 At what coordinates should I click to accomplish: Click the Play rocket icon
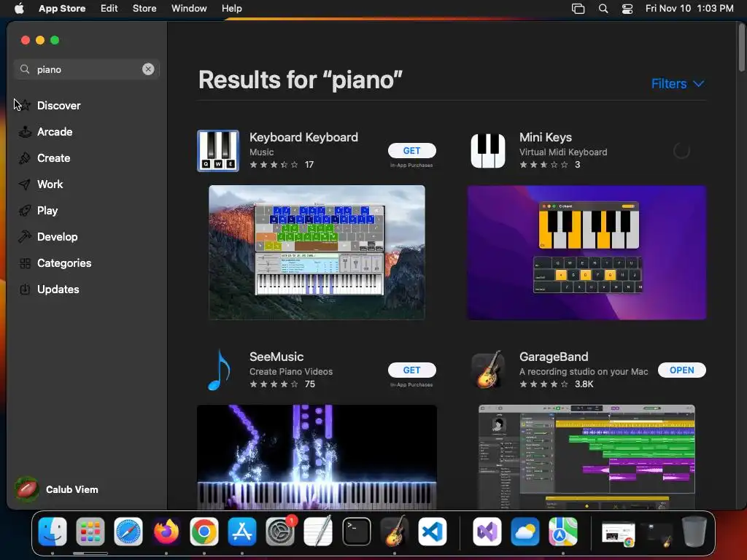[25, 211]
